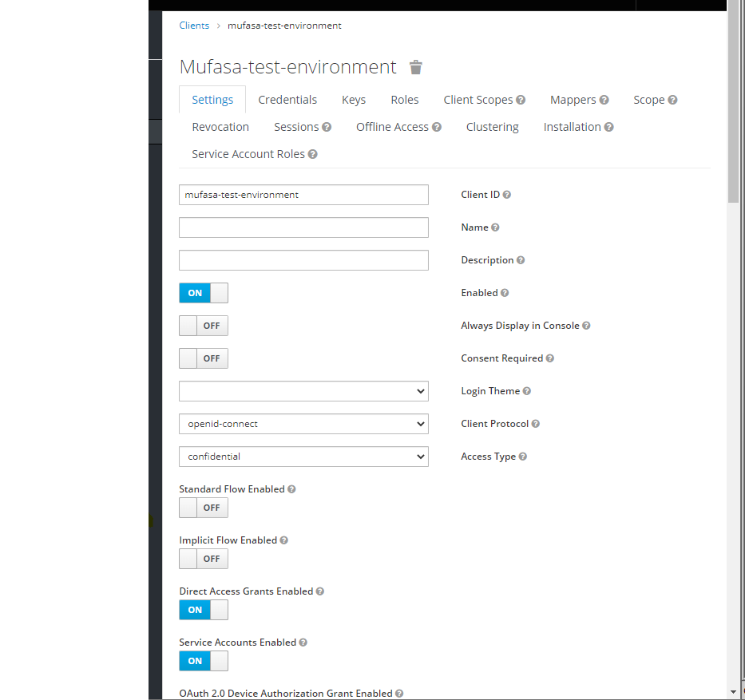Open Service Accounts Enabled help icon
745x700 pixels.
303,643
